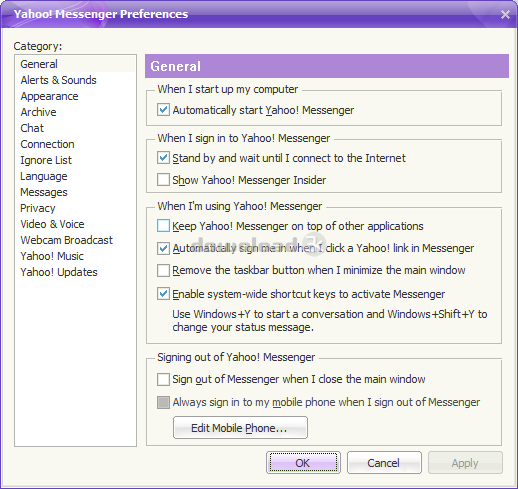Click the General header banner

click(327, 66)
